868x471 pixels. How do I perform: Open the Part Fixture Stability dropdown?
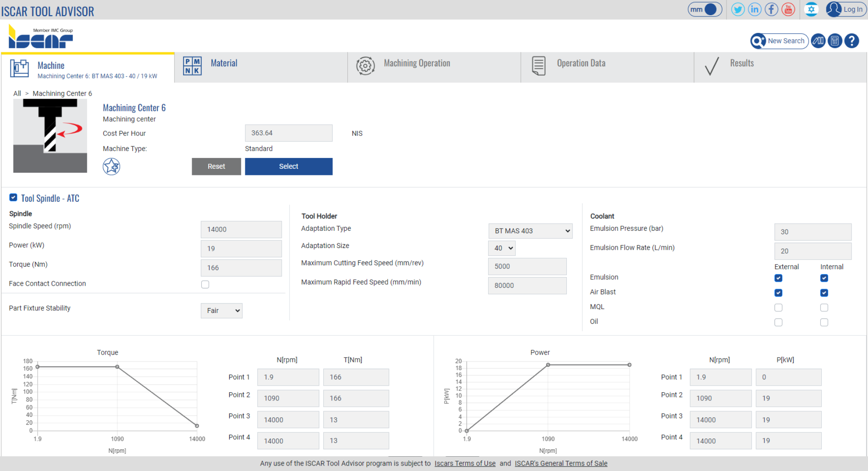click(222, 310)
